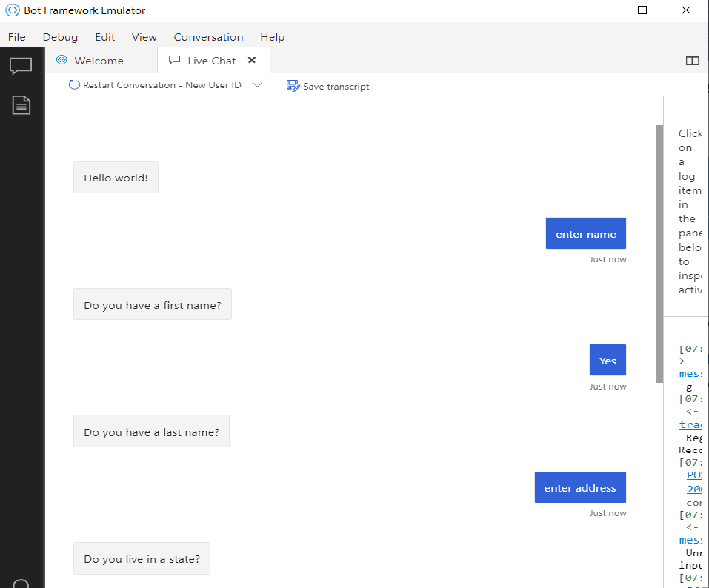Click the 'Just now' timestamp under 'Yes'

(608, 387)
